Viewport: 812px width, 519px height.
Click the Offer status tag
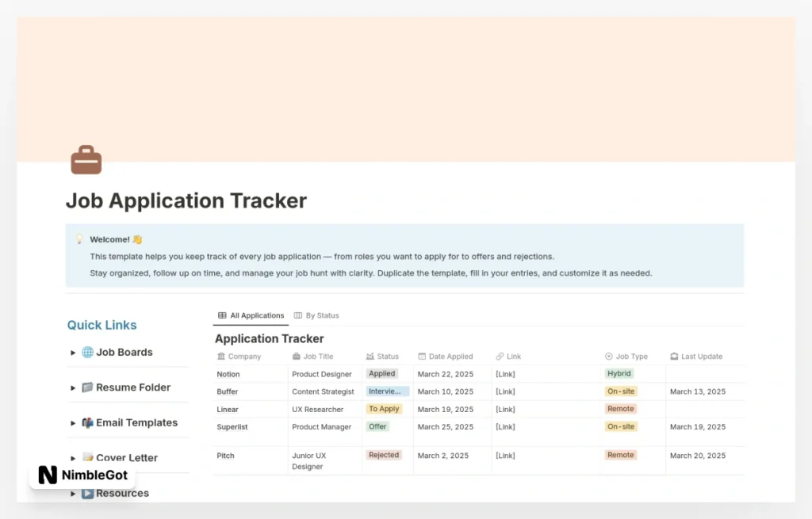coord(377,426)
